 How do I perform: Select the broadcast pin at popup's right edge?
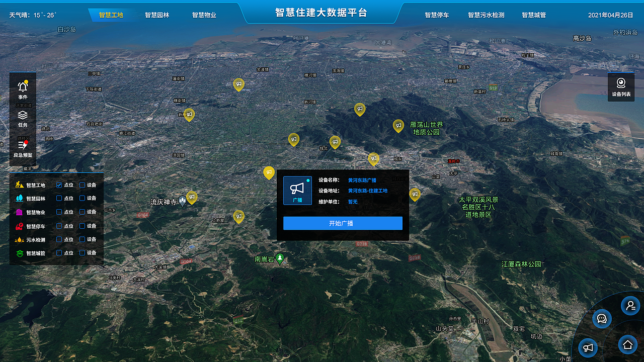pos(415,194)
